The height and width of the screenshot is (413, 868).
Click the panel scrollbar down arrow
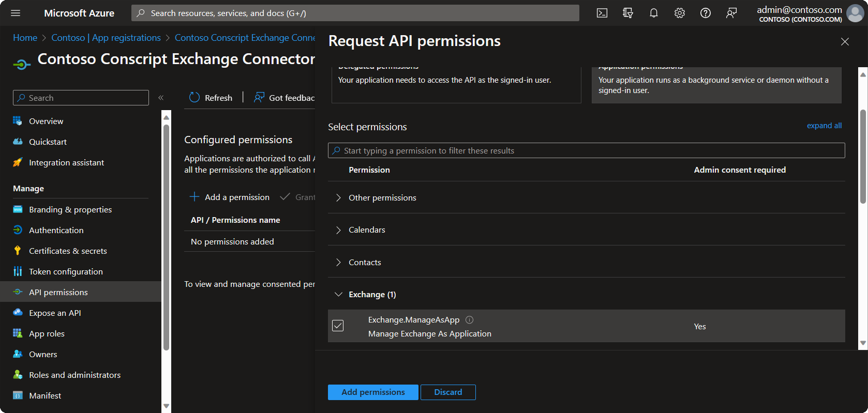pyautogui.click(x=863, y=343)
